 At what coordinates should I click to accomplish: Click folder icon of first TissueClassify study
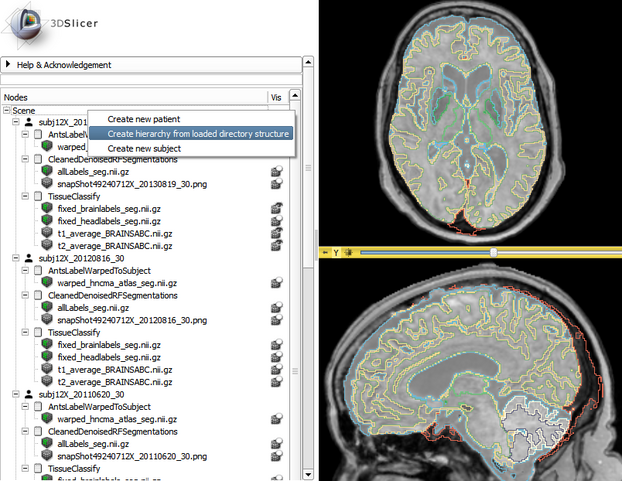37,196
